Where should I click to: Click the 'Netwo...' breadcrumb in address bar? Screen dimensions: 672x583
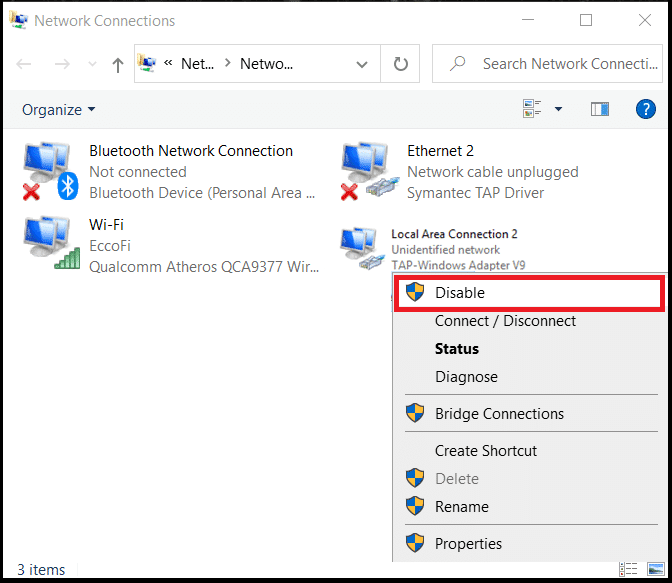click(266, 64)
